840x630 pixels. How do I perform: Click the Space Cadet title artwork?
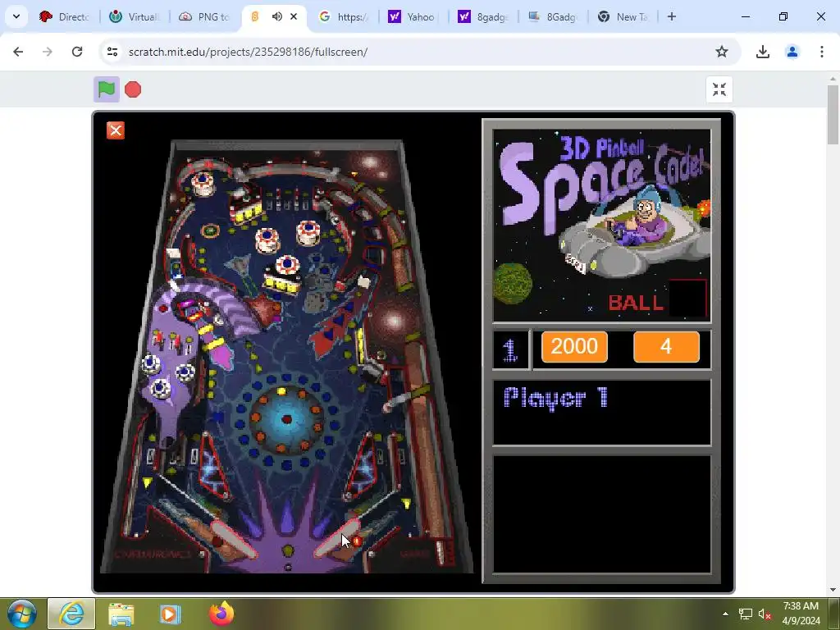tap(601, 225)
